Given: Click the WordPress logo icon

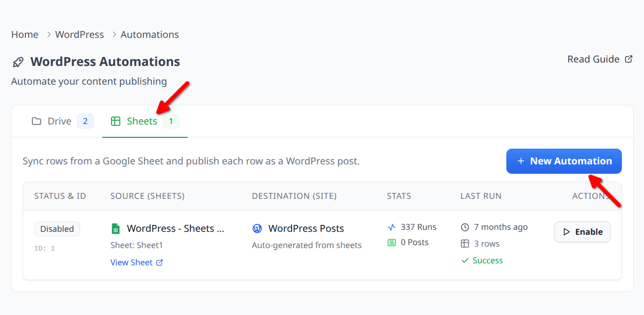Looking at the screenshot, I should [x=257, y=228].
